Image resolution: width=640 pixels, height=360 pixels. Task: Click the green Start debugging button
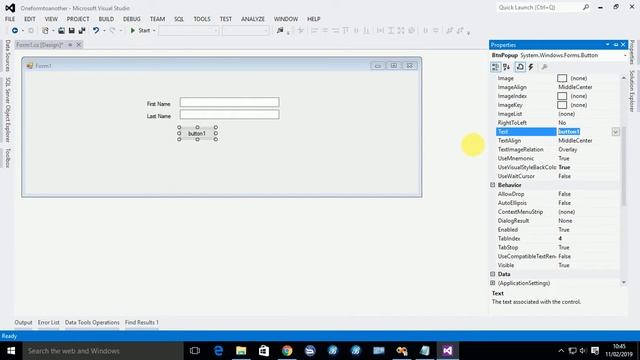coord(140,31)
